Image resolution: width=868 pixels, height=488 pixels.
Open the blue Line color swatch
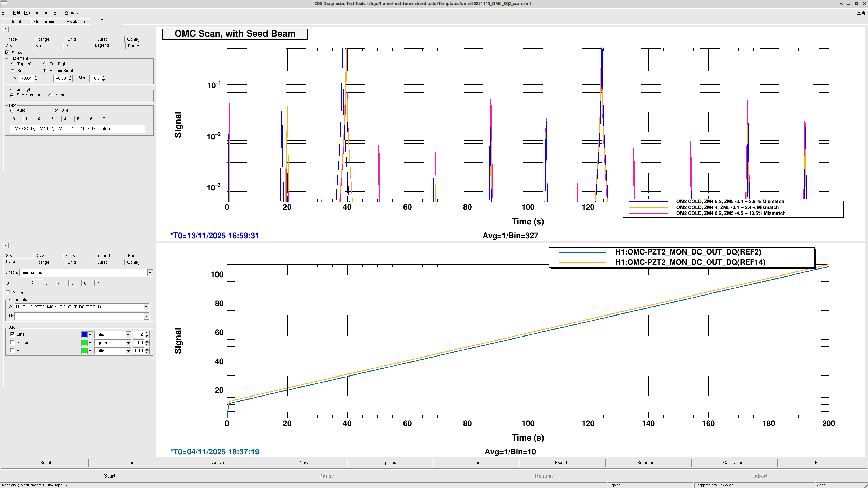click(x=84, y=334)
